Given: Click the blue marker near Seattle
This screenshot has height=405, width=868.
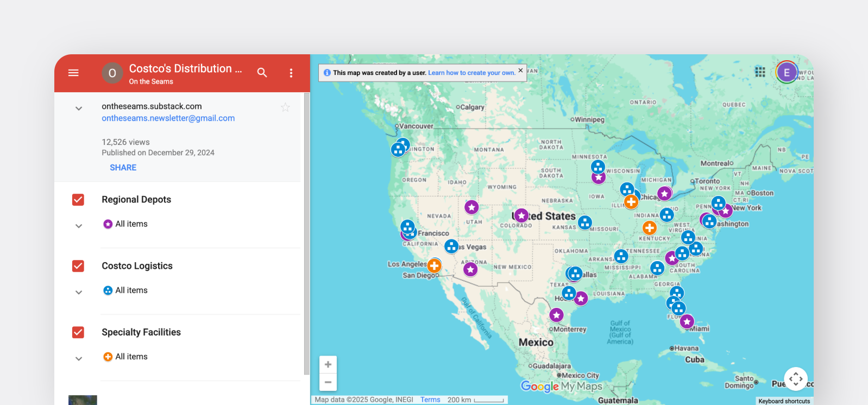Looking at the screenshot, I should coord(398,150).
